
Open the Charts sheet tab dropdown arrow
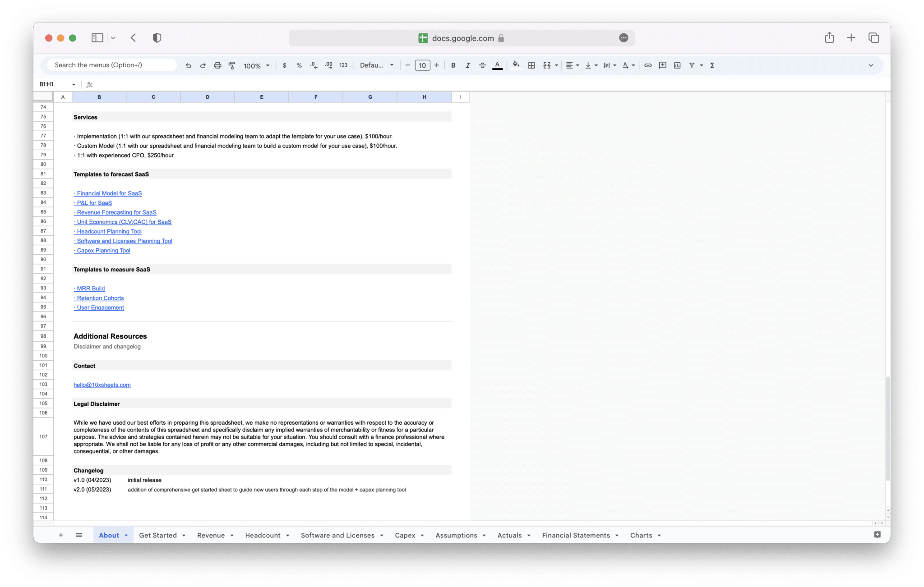click(659, 535)
